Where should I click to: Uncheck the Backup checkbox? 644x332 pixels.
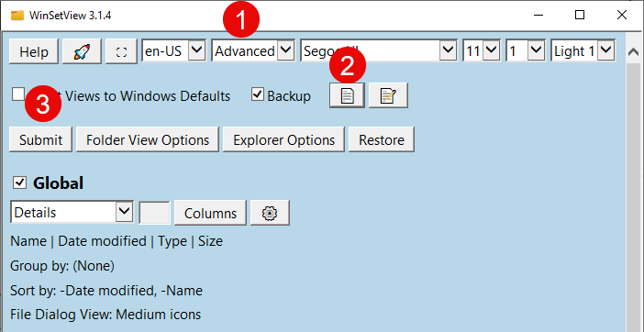(258, 94)
